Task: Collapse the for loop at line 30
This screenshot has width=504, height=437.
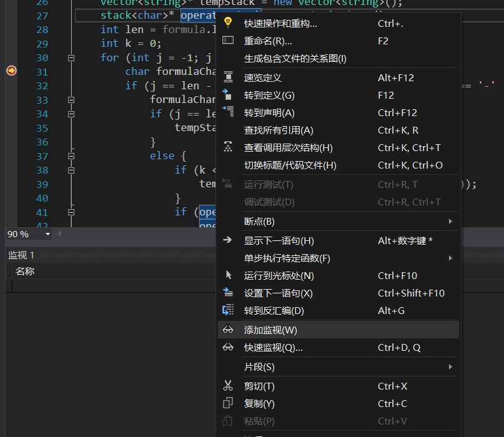Action: (71, 58)
